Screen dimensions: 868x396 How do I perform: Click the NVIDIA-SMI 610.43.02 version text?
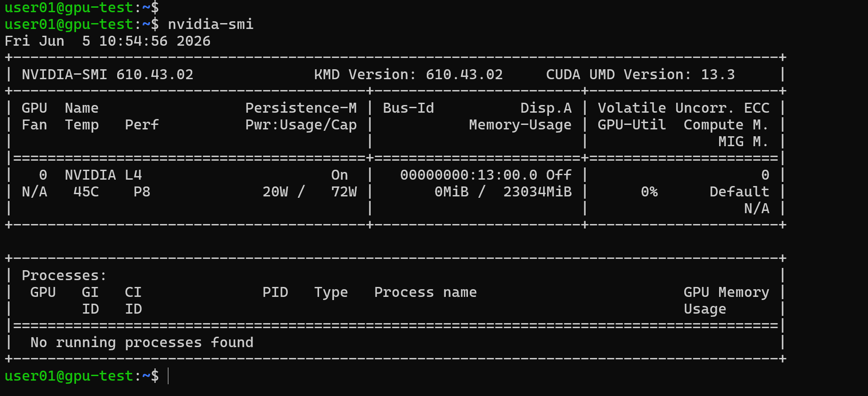pyautogui.click(x=108, y=75)
